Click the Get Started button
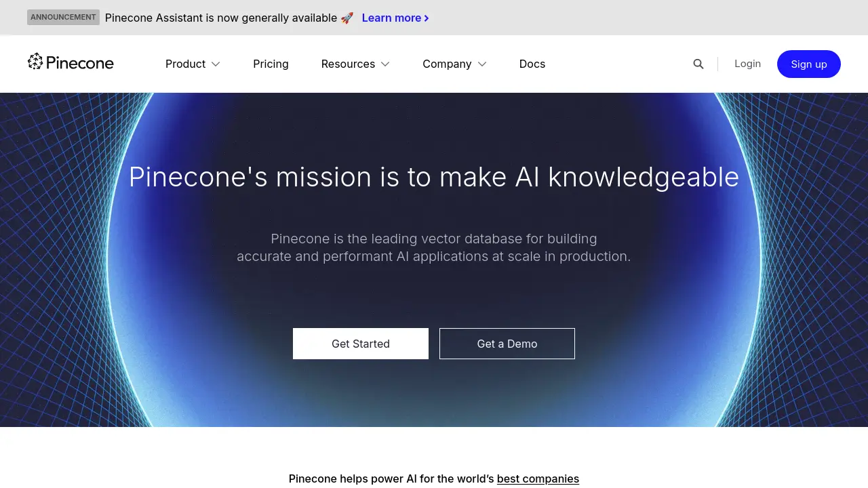The width and height of the screenshot is (868, 488). point(361,344)
